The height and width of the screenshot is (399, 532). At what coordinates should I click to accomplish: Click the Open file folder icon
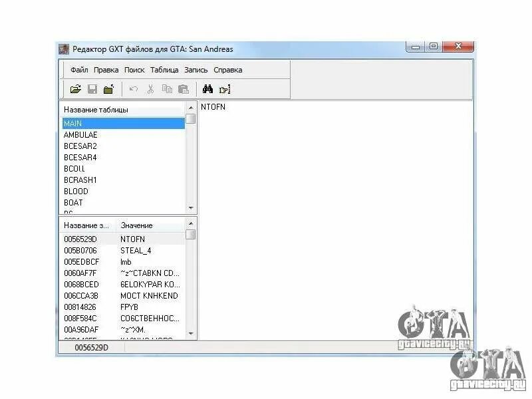75,89
